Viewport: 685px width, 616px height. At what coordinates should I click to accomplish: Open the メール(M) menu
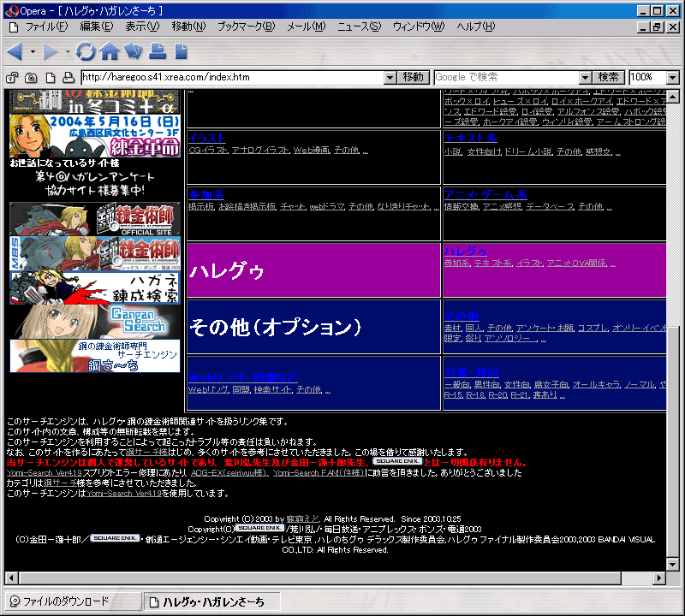click(x=307, y=27)
